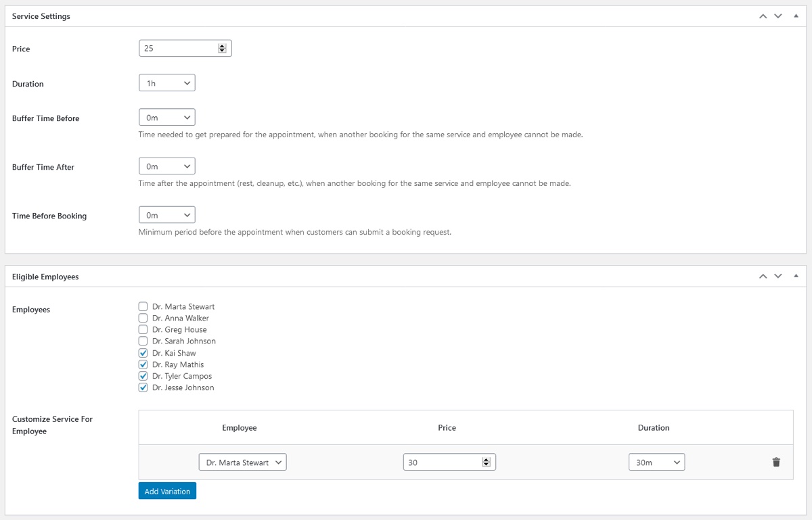Open the Time Before Booking dropdown
Image resolution: width=812 pixels, height=520 pixels.
(167, 215)
